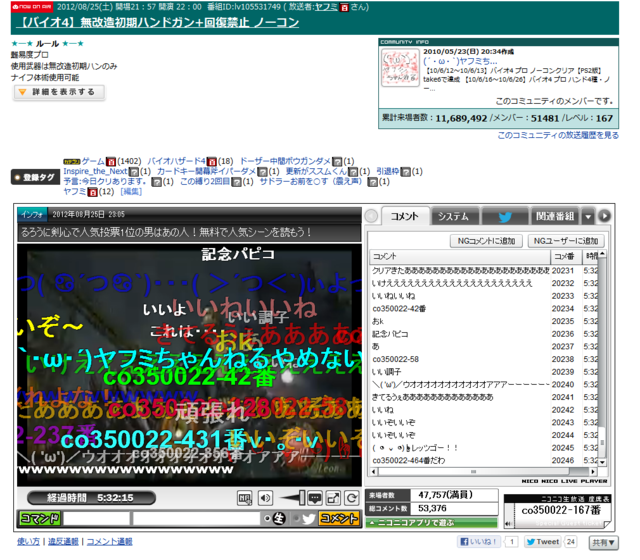Switch to the コメント tab
Screen dimensions: 640x560
click(404, 216)
